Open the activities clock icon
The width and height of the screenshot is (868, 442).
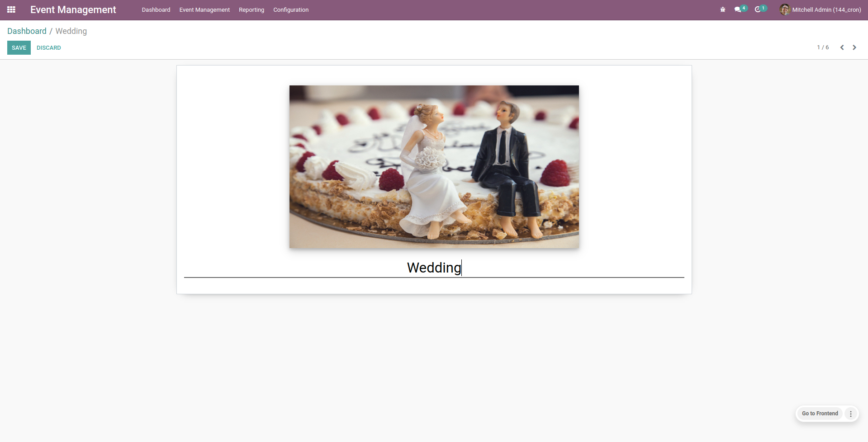click(758, 9)
